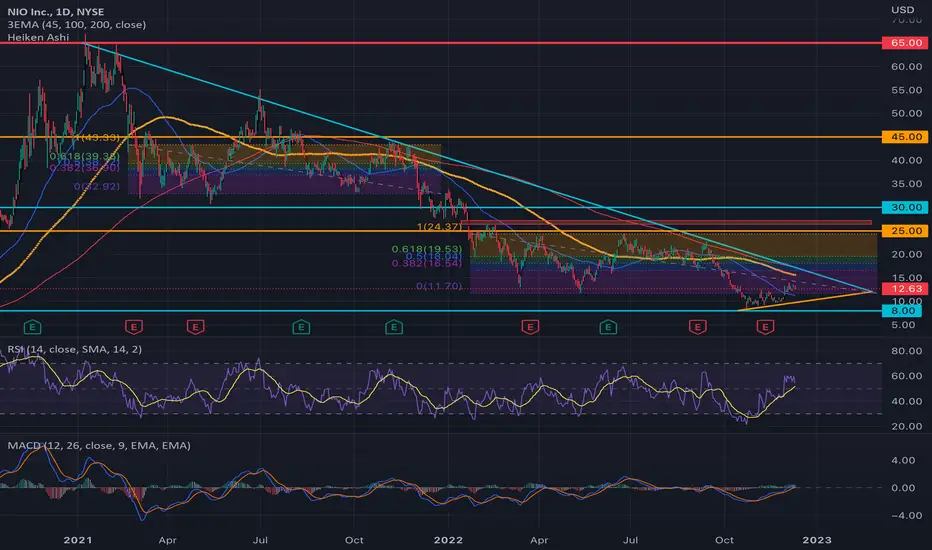932x550 pixels.
Task: Click the 15.00 value on price axis
Action: point(906,278)
